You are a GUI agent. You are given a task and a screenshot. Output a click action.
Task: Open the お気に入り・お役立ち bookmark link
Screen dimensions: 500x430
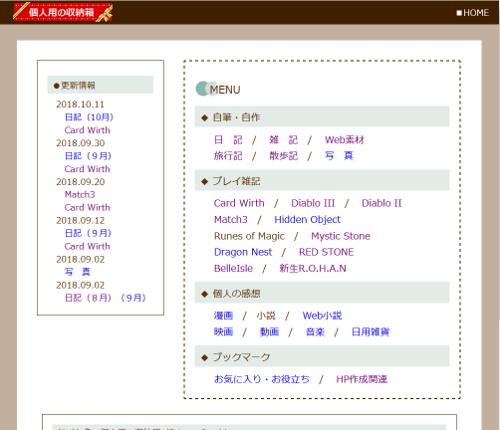pyautogui.click(x=262, y=379)
